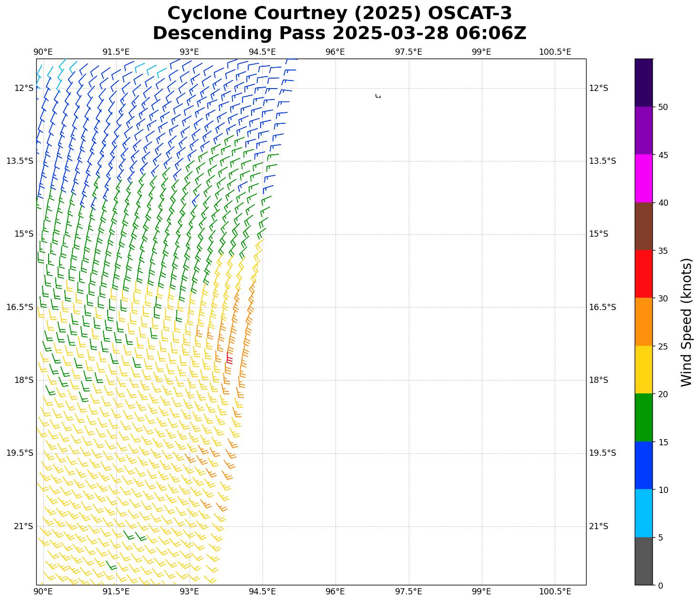Pick the orange 25-30 knots colorbar band

[x=643, y=322]
